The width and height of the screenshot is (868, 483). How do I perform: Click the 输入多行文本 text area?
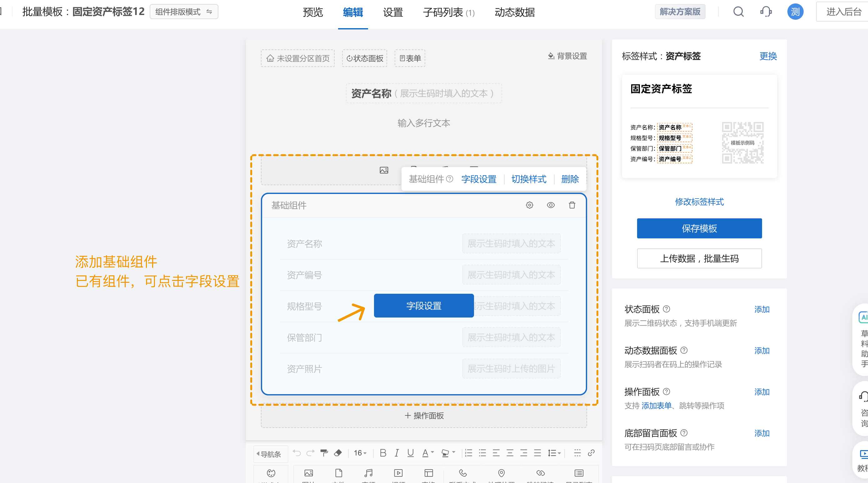[x=424, y=123]
